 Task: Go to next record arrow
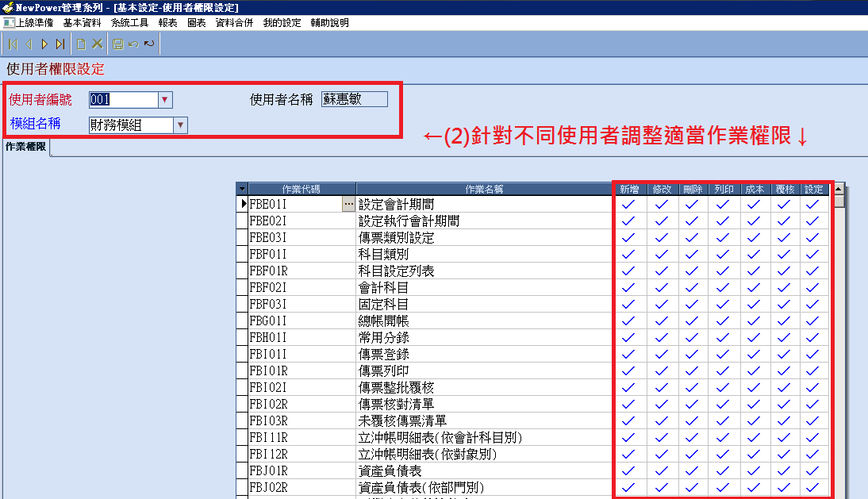tap(44, 44)
